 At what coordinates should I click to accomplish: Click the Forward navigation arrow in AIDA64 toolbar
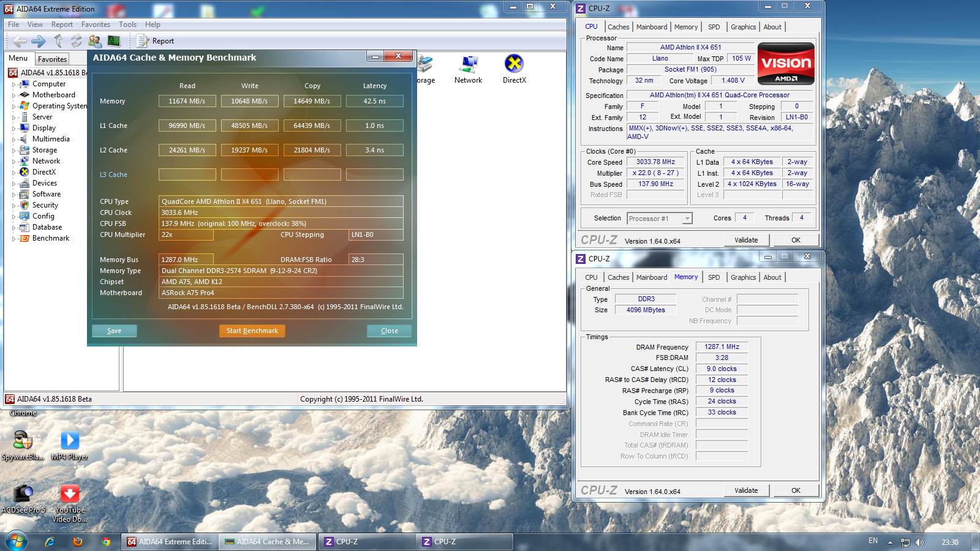[38, 41]
